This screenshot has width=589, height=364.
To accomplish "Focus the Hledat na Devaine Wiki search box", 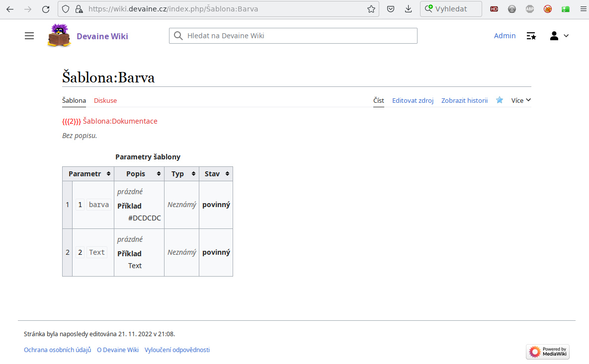I will [298, 36].
